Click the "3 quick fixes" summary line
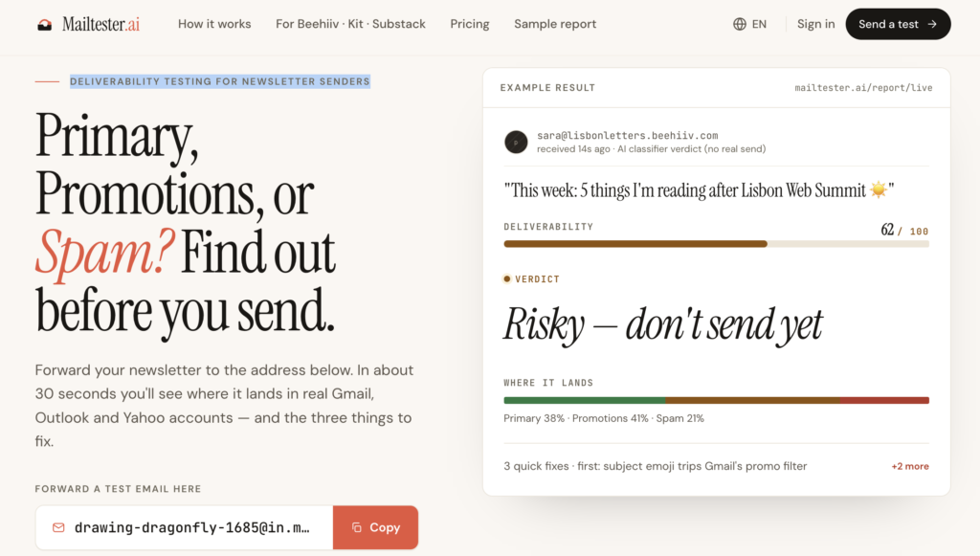The width and height of the screenshot is (980, 556). click(655, 466)
